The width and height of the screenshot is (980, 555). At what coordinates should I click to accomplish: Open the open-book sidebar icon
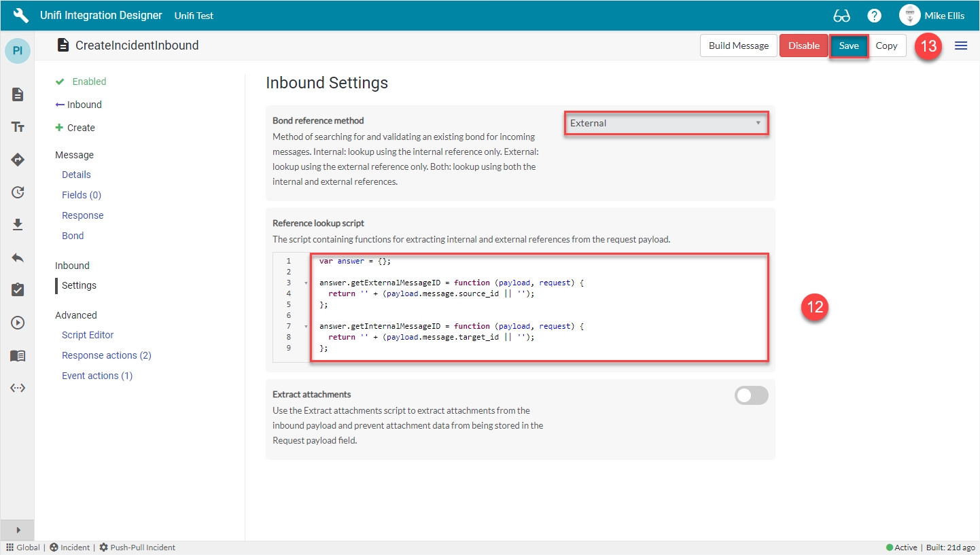18,356
